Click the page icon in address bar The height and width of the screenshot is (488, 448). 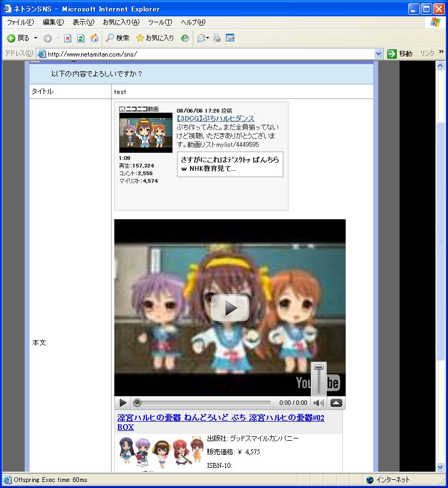tap(41, 54)
